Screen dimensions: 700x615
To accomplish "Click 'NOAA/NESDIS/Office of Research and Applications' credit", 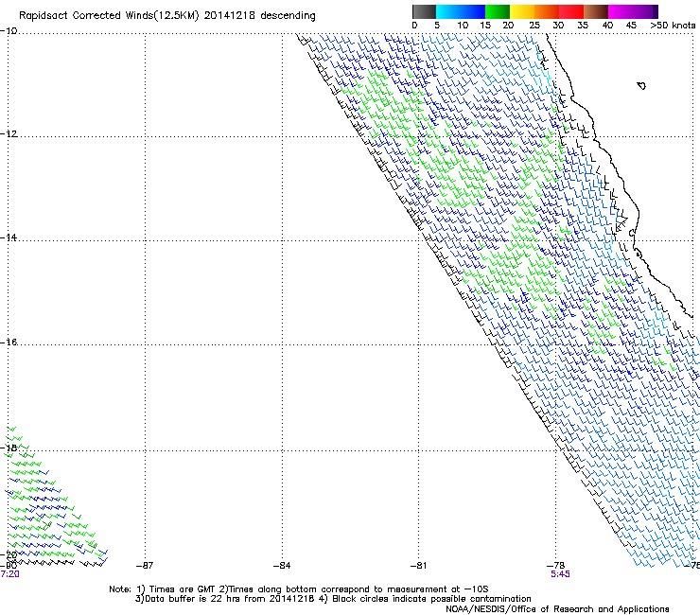I will [557, 609].
